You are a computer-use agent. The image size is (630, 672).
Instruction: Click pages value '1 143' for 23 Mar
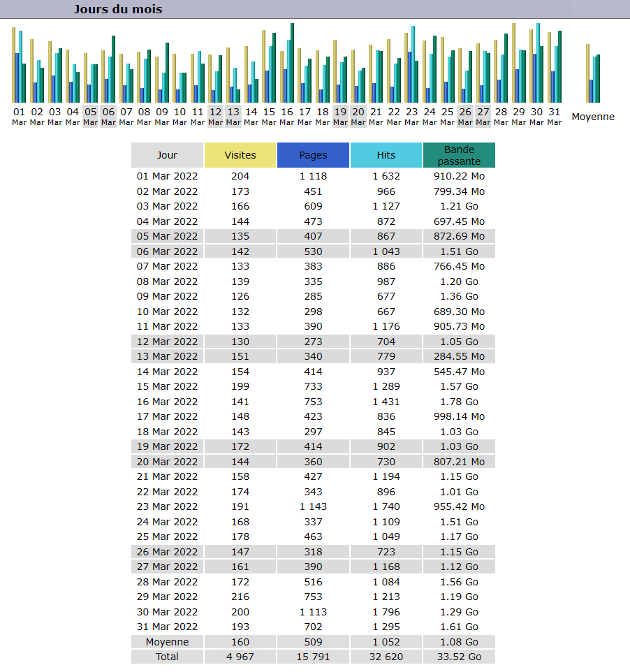tap(313, 506)
